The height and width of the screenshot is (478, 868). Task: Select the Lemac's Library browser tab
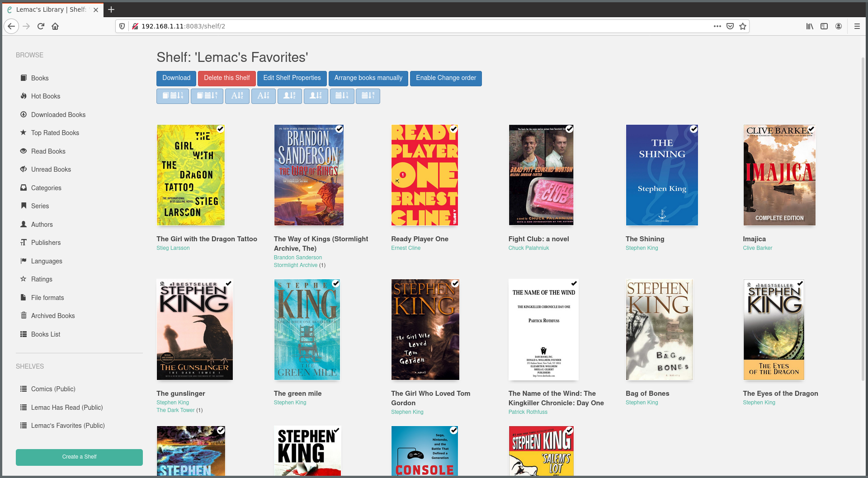pos(53,9)
